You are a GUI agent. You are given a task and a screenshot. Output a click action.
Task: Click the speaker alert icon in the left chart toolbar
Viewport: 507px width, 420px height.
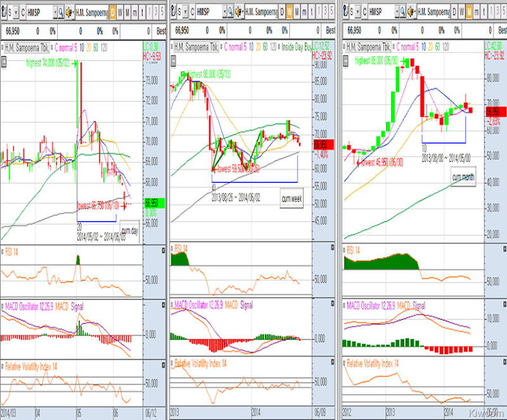69,13
